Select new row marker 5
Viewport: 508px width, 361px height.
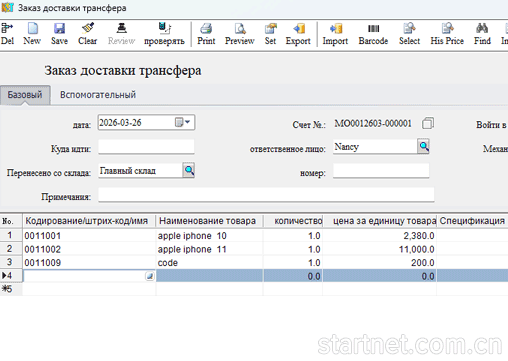(x=11, y=289)
